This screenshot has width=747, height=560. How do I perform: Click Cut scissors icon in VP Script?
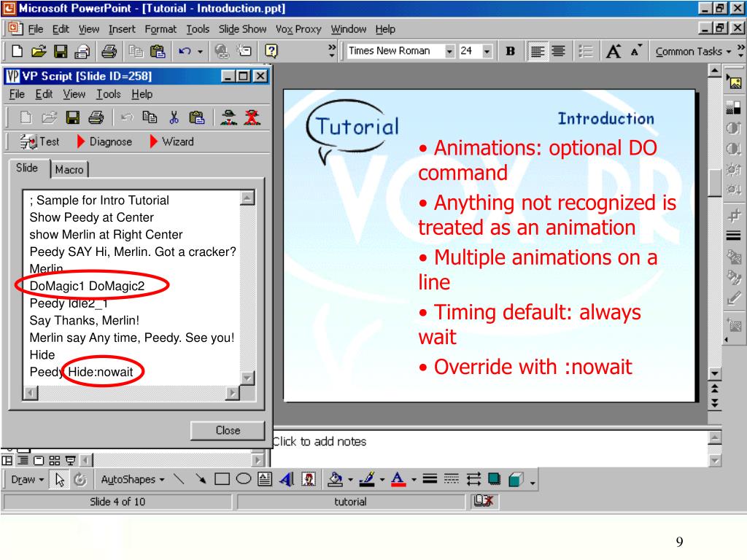[174, 117]
